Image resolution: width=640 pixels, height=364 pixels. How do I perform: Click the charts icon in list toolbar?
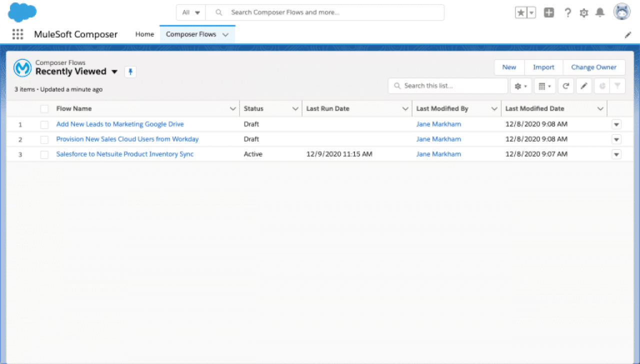pos(602,86)
